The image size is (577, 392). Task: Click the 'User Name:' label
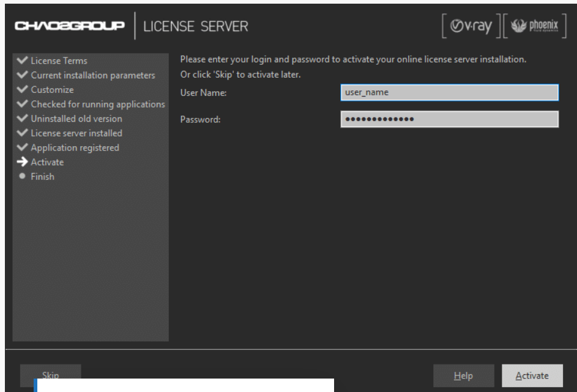tap(204, 93)
